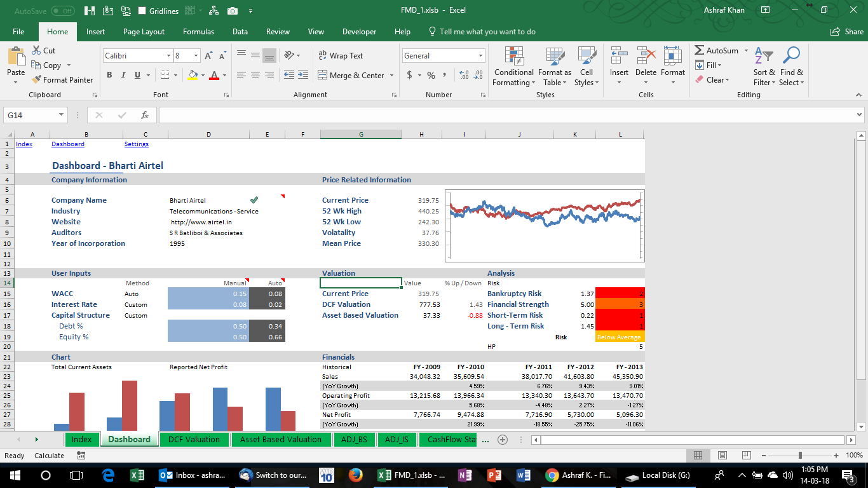Expand the Name Box dropdown
This screenshot has width=868, height=488.
click(62, 115)
